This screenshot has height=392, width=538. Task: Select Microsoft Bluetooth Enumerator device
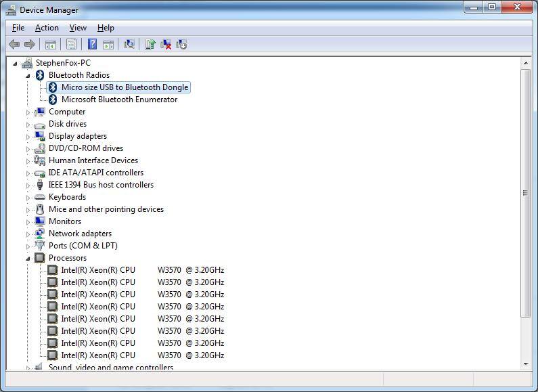[119, 100]
